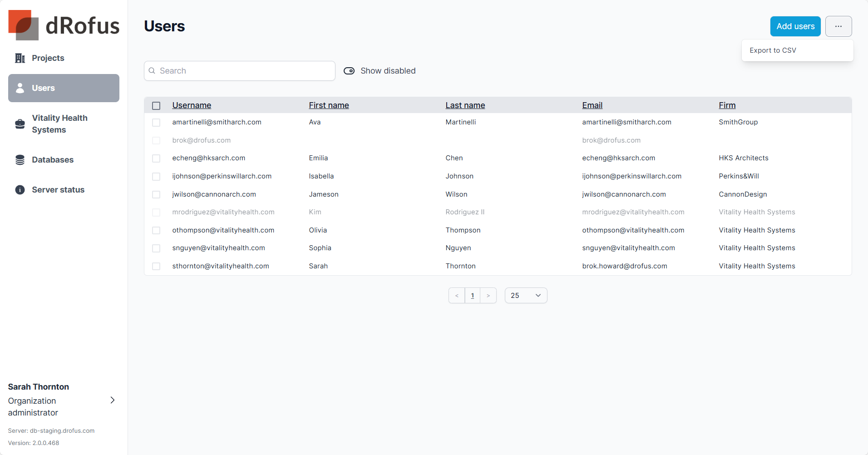
Task: Open the three-dots more options button
Action: 838,26
